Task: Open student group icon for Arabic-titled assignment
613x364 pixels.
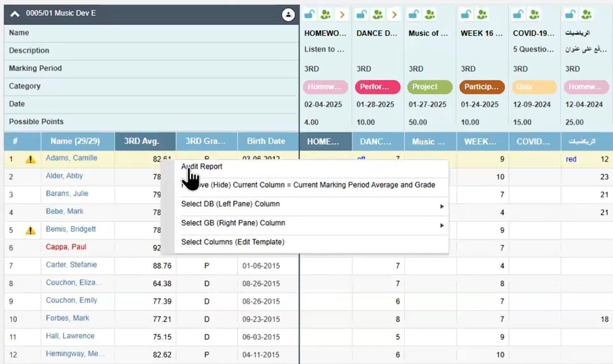Action: point(586,14)
